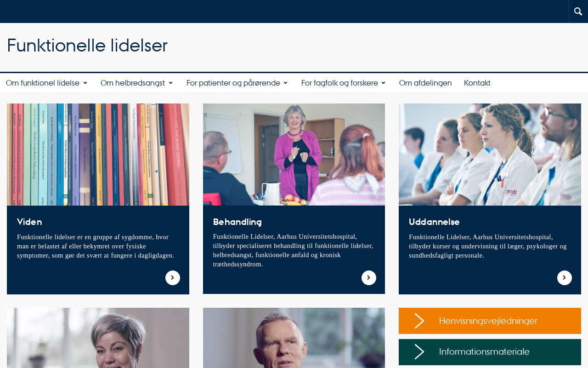The image size is (588, 368).
Task: Click the arrow icon in Behandling card
Action: pyautogui.click(x=369, y=278)
